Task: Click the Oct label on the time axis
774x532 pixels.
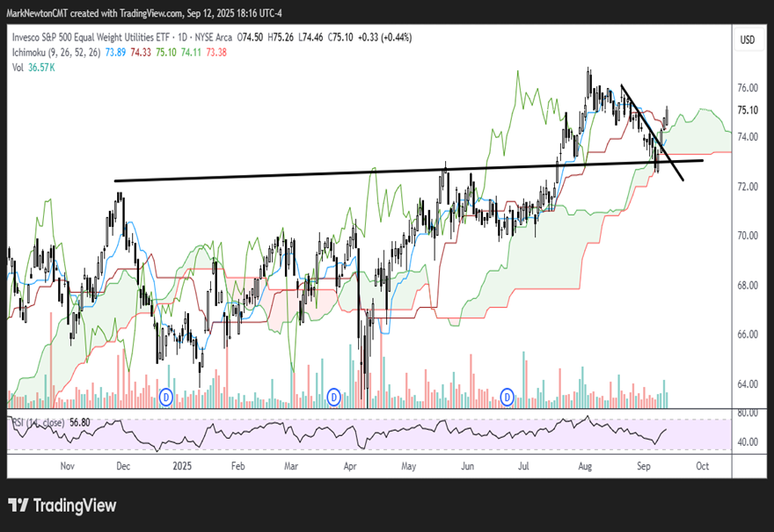Action: [x=702, y=466]
